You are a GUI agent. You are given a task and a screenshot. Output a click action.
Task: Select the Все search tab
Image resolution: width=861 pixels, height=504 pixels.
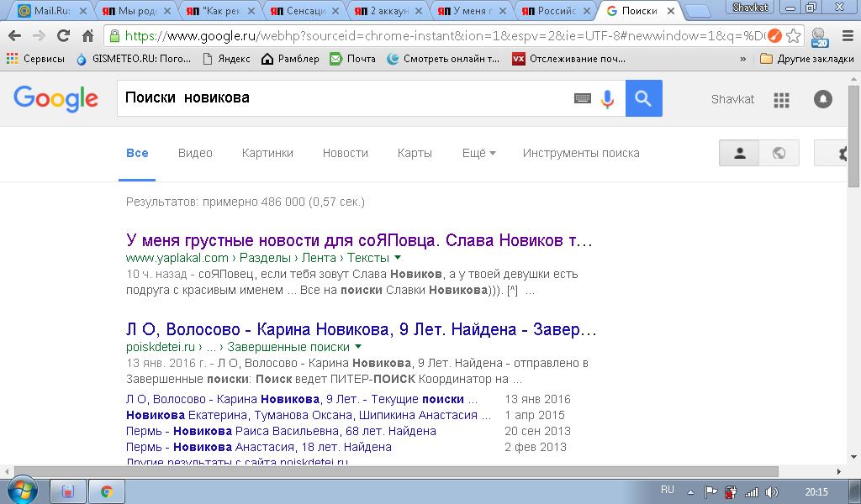137,153
